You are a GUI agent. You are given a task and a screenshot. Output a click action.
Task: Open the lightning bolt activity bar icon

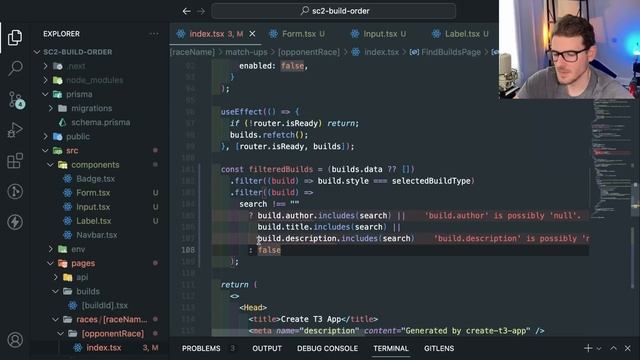click(x=15, y=222)
